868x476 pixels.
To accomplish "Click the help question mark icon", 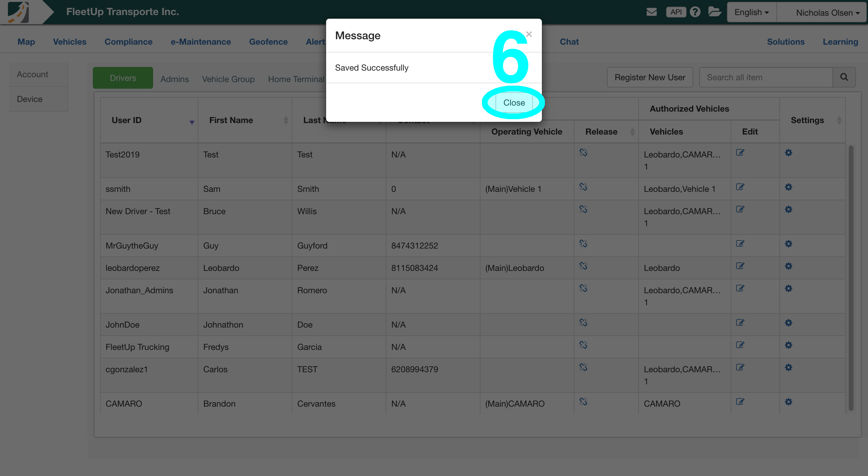I will coord(695,12).
